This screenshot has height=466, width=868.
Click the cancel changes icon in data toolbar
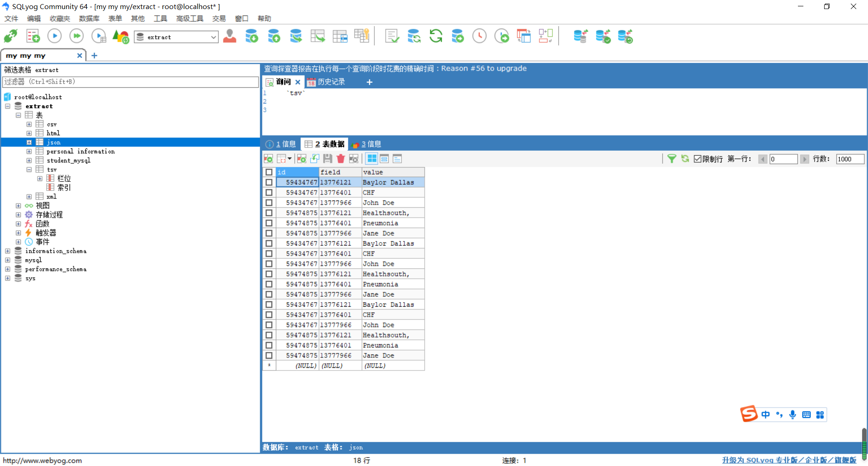[x=354, y=159]
